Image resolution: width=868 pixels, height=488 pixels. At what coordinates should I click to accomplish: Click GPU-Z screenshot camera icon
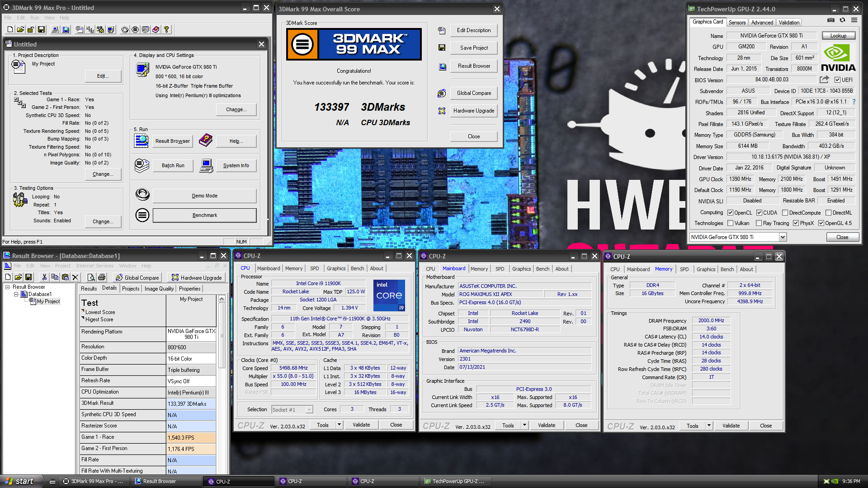(831, 20)
